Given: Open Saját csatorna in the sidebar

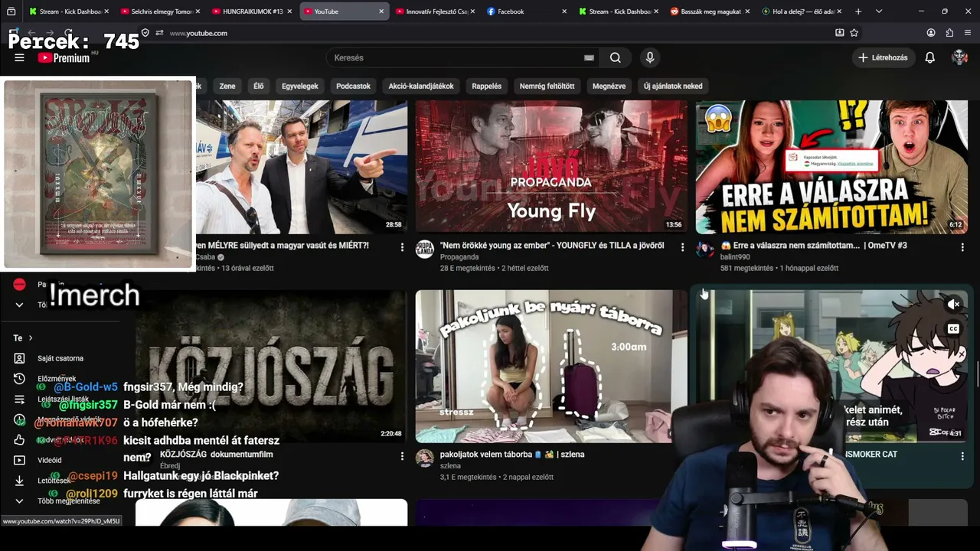Looking at the screenshot, I should pos(60,358).
